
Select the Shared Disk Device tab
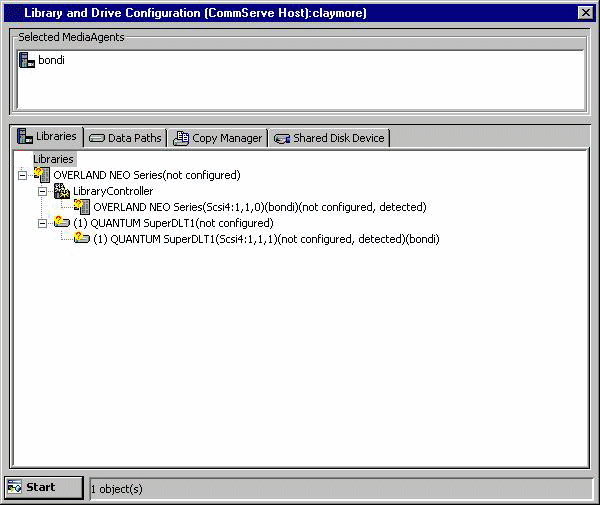329,138
